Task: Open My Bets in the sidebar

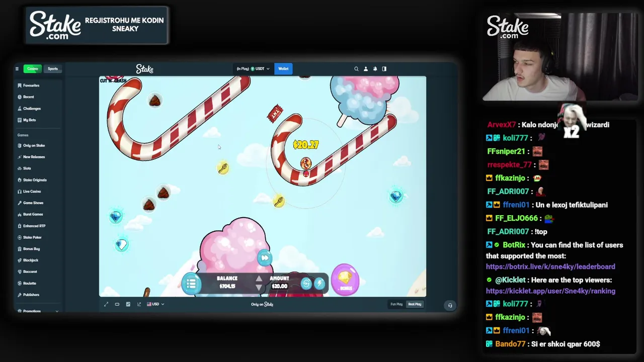Action: 29,120
